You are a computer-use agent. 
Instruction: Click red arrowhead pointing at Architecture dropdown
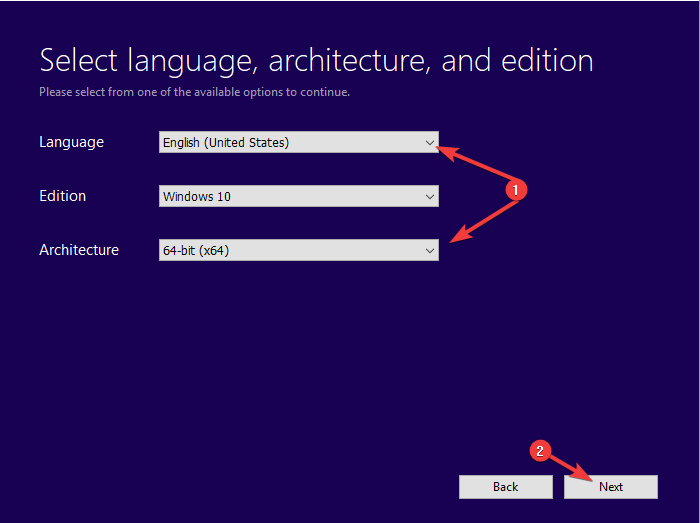461,235
